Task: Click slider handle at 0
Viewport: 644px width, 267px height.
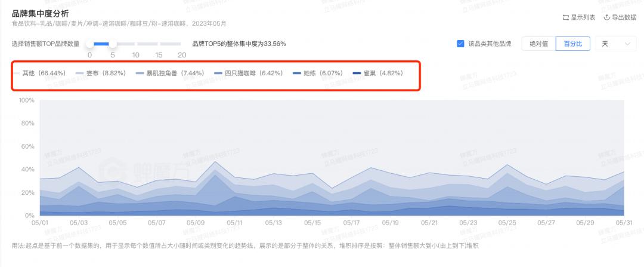Action: click(89, 44)
